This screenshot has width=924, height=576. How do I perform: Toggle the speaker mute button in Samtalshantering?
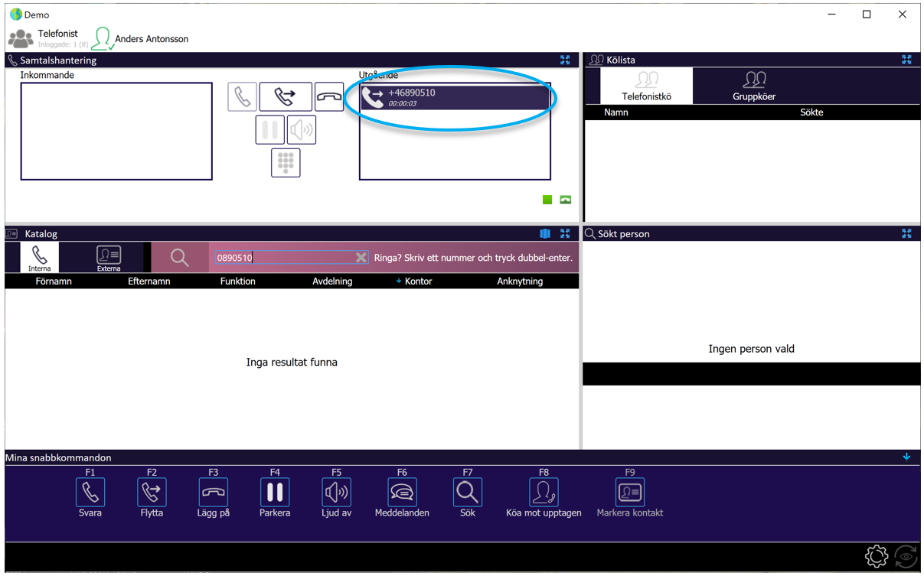(302, 130)
